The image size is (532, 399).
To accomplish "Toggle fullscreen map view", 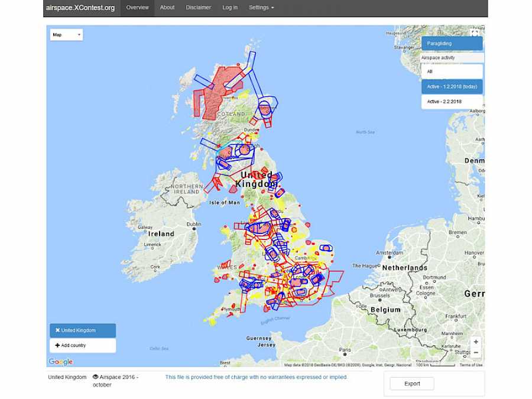I will coord(474,34).
